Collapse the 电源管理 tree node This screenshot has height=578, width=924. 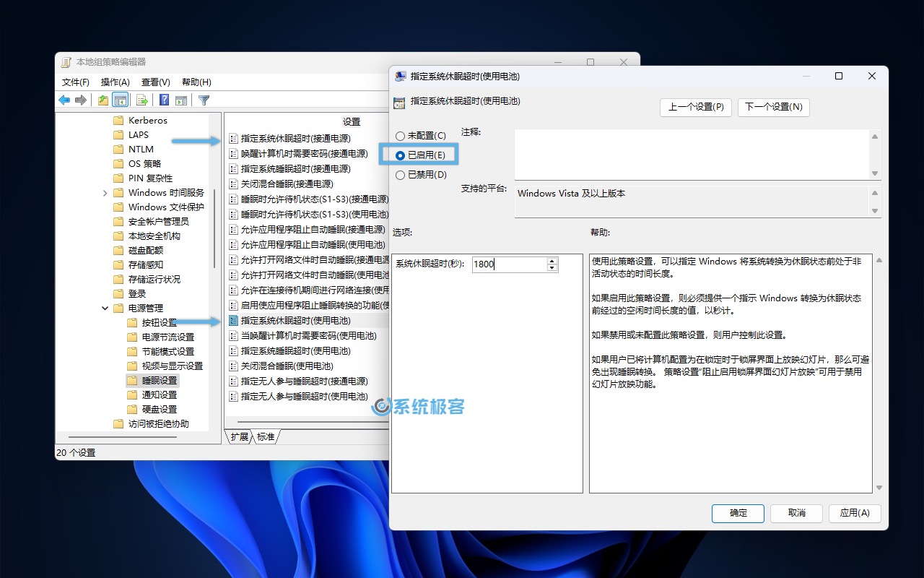(105, 309)
